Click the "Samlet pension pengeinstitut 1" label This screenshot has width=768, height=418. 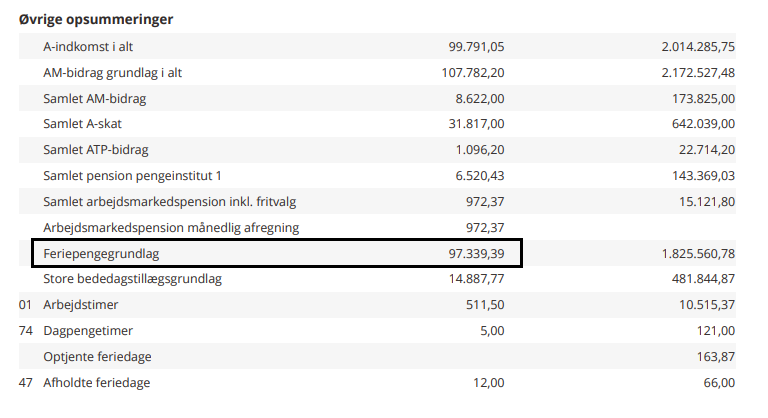tap(132, 176)
